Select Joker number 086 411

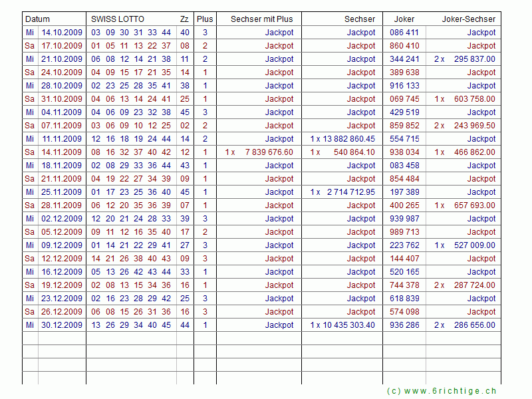pos(404,33)
